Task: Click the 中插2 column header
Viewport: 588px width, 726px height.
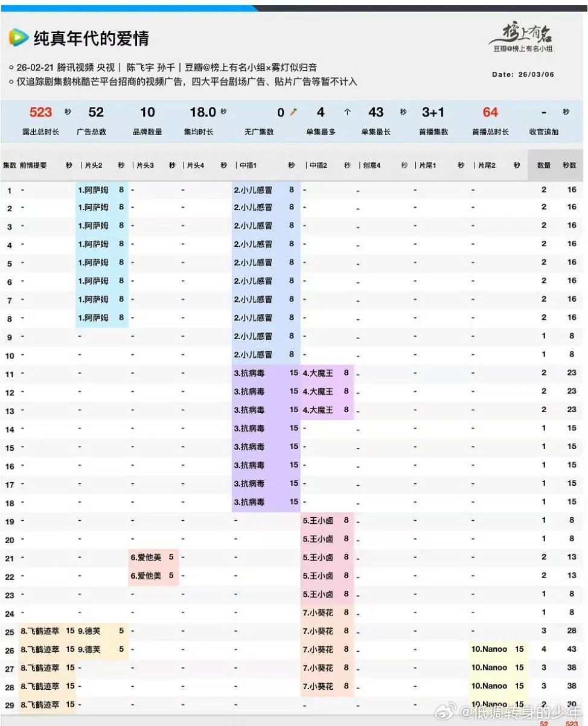Action: coord(317,165)
